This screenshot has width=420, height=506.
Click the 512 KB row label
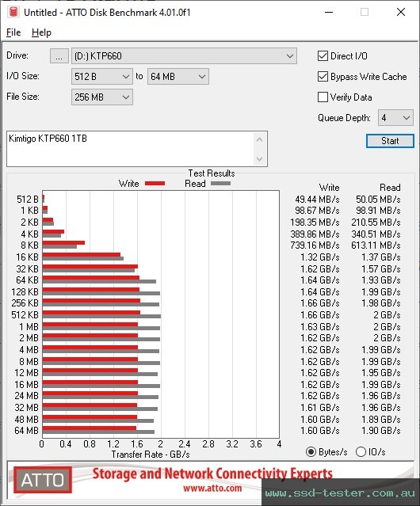pos(25,315)
